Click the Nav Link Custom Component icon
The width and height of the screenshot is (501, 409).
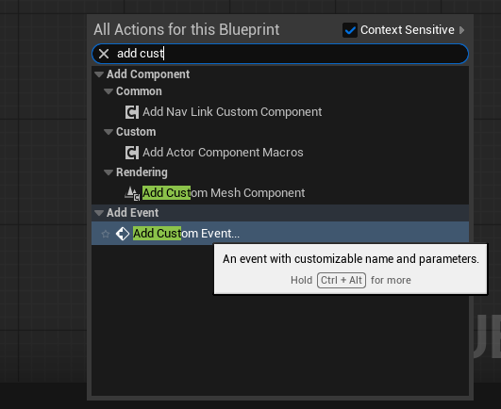click(x=132, y=112)
